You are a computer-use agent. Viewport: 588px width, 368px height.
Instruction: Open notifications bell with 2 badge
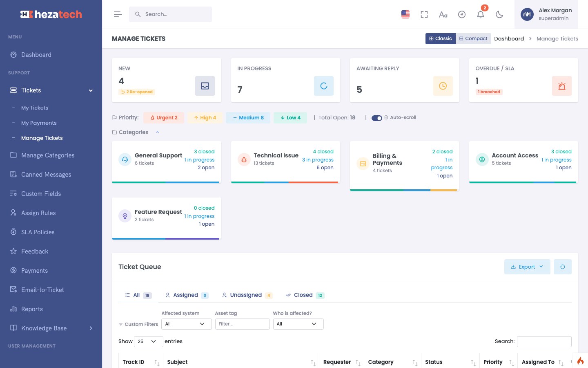coord(481,14)
